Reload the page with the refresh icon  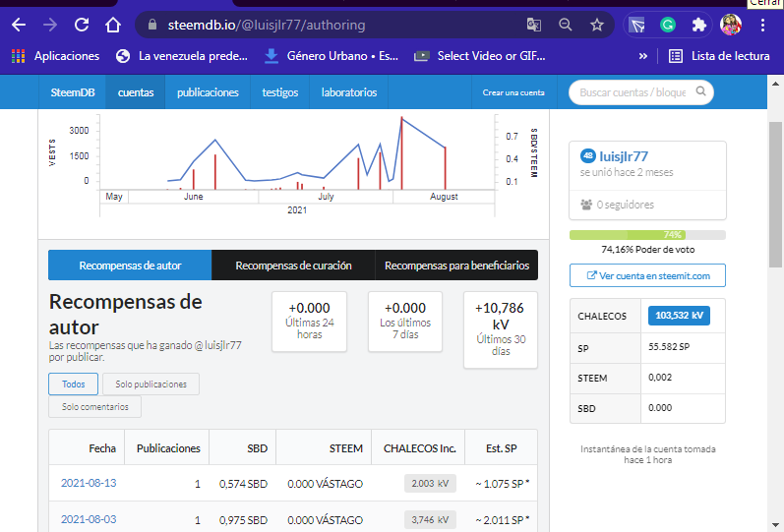tap(82, 25)
